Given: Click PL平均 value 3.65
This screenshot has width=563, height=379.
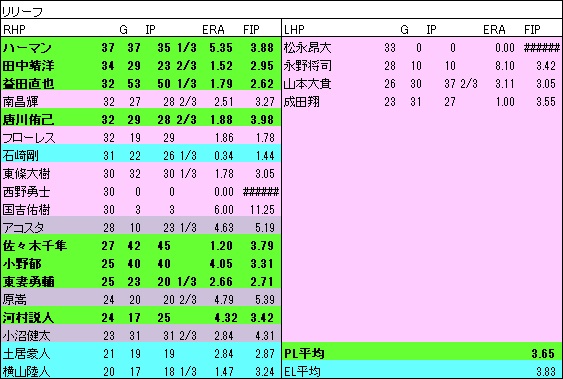Looking at the screenshot, I should point(543,354).
